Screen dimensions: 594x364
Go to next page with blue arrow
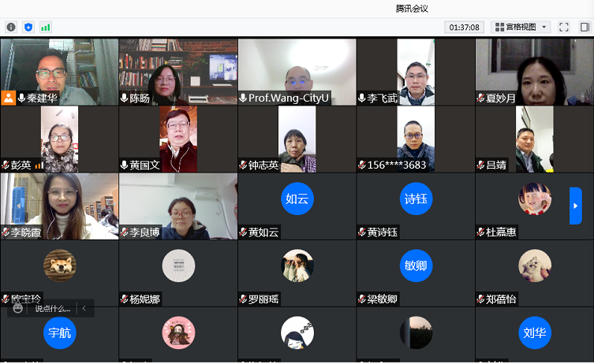pyautogui.click(x=575, y=206)
